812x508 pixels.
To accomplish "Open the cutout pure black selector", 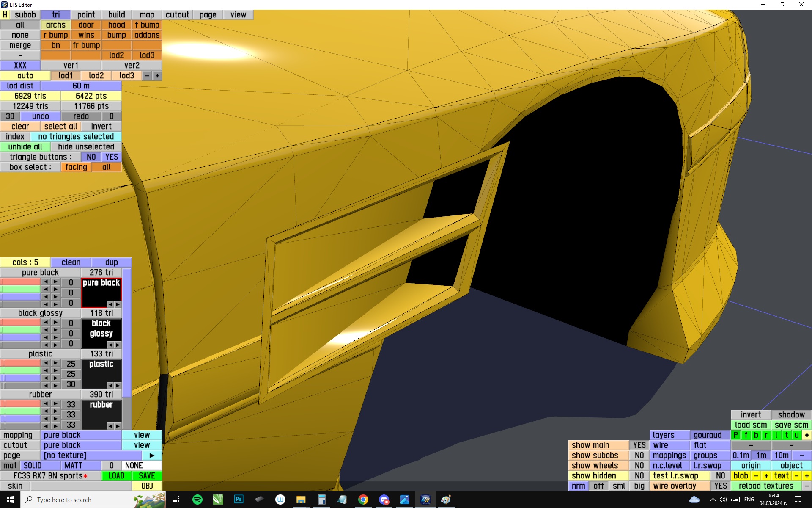I will point(81,445).
